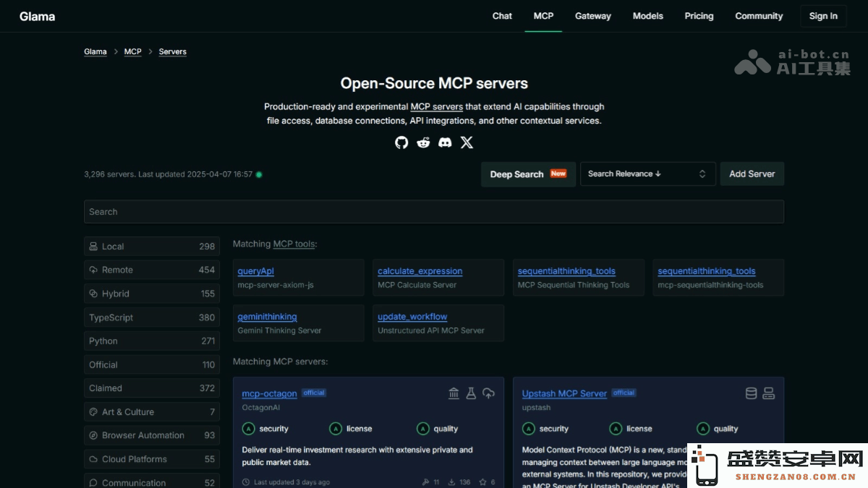The height and width of the screenshot is (488, 868).
Task: Open the Reddit icon link
Action: coord(423,142)
